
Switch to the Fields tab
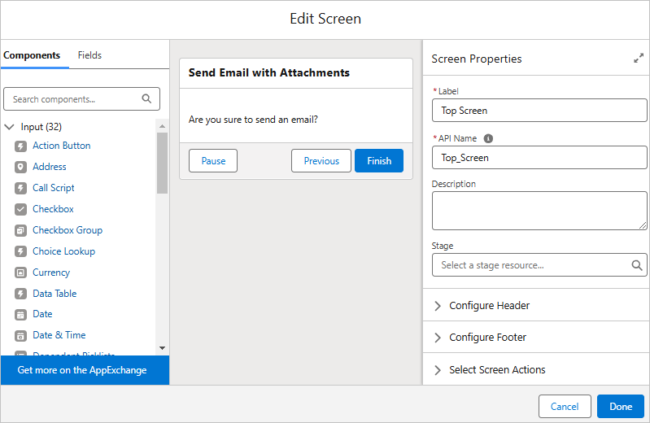coord(90,55)
